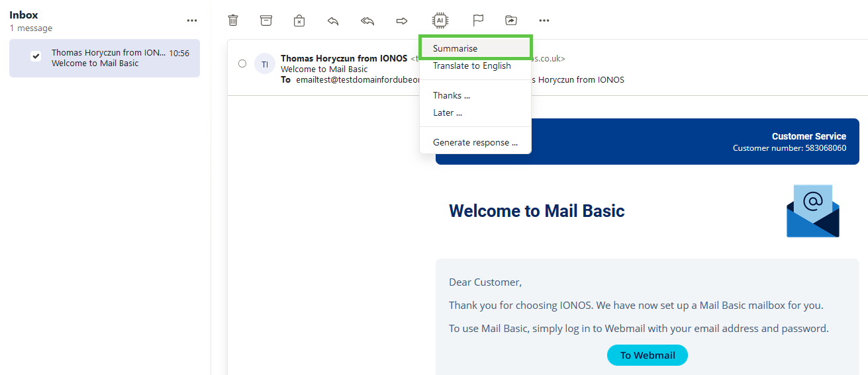The image size is (868, 375).
Task: Select Generate response ... option
Action: [475, 142]
